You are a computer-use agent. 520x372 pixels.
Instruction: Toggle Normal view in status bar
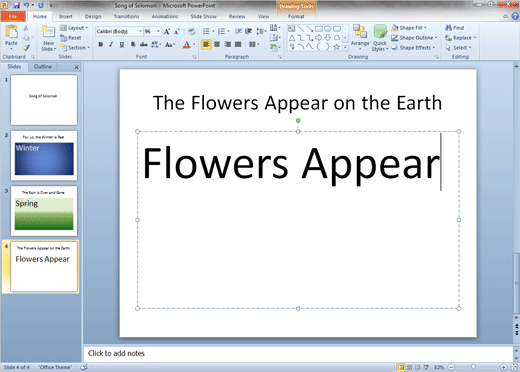click(401, 367)
